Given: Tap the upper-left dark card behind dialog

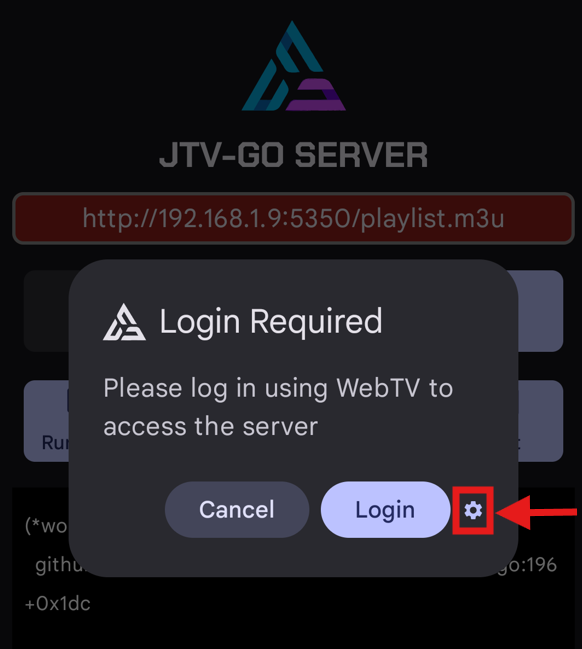Looking at the screenshot, I should tap(46, 311).
